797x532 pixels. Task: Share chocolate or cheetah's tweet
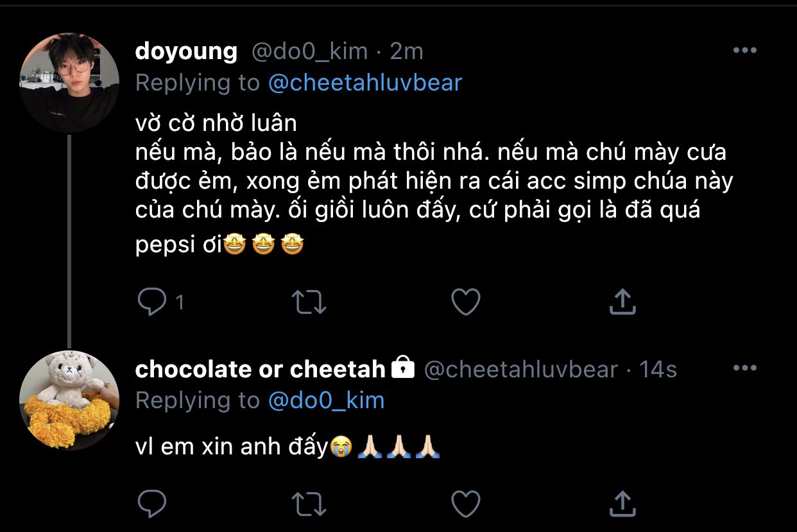pos(622,504)
